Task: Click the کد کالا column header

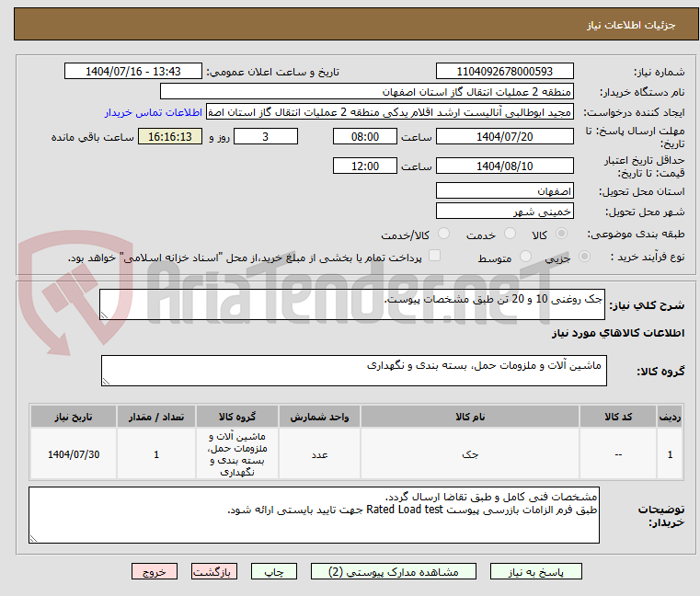Action: 618,417
